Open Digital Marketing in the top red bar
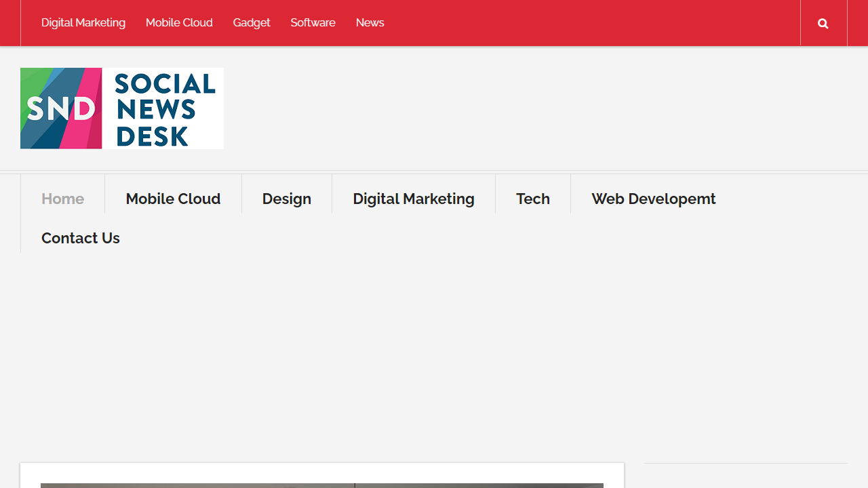 83,22
